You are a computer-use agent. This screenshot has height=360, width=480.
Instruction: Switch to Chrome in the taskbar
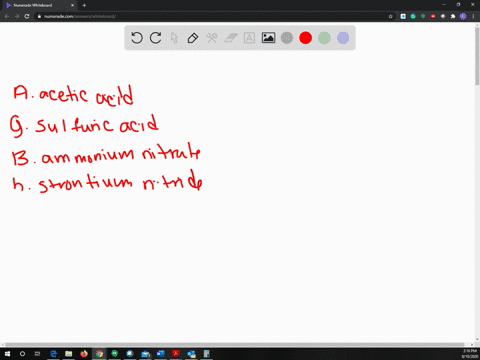pyautogui.click(x=99, y=354)
